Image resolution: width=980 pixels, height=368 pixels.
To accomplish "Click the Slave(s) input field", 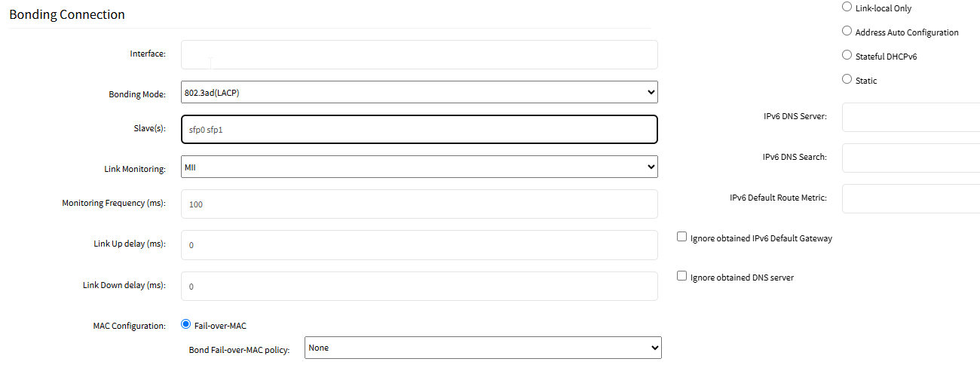I will point(418,129).
